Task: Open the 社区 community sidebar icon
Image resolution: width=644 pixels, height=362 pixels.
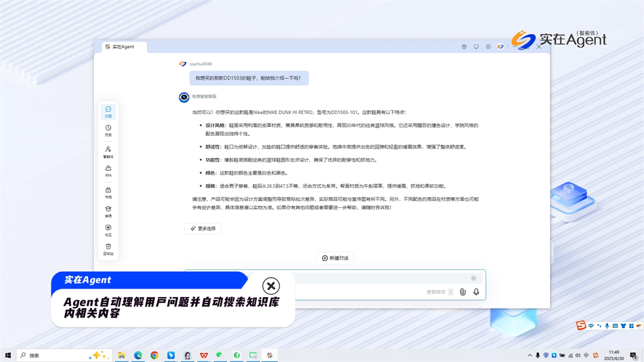Action: coord(108,230)
